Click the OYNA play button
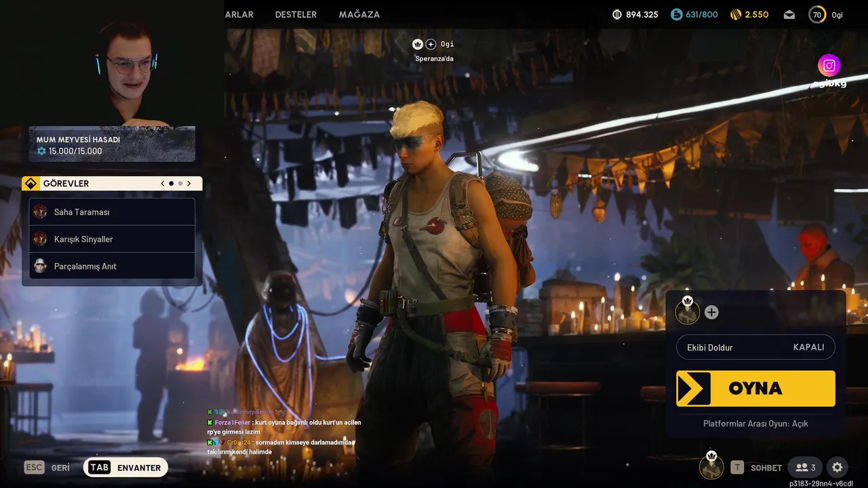 click(x=755, y=388)
